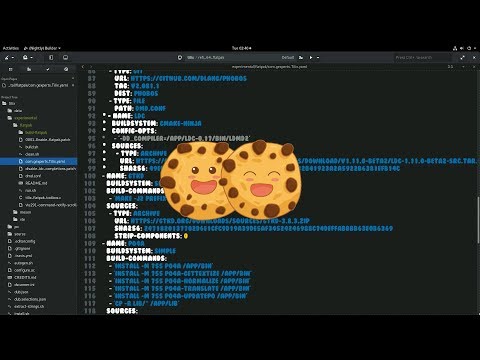The image size is (480, 360).
Task: Open clean.sh in project tree
Action: tap(29, 154)
